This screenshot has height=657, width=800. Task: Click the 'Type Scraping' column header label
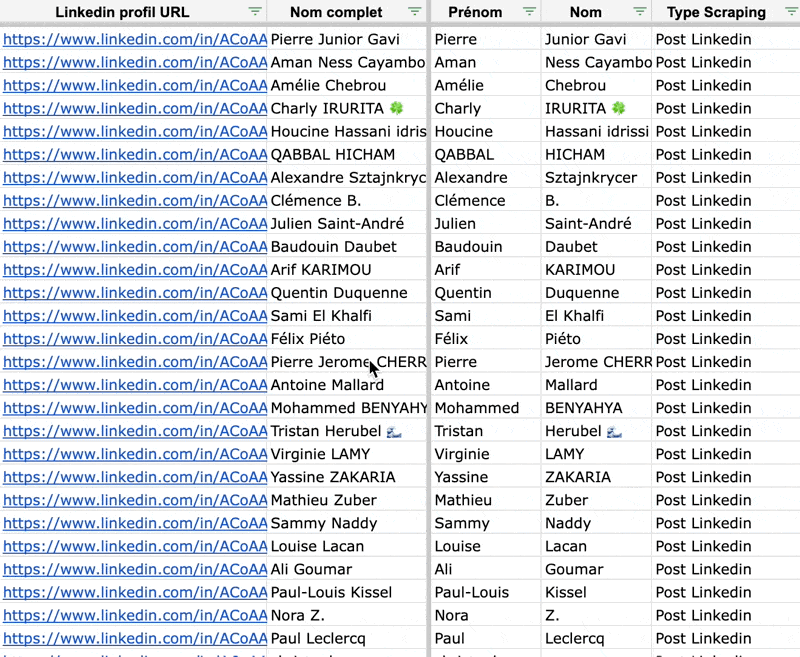point(716,13)
